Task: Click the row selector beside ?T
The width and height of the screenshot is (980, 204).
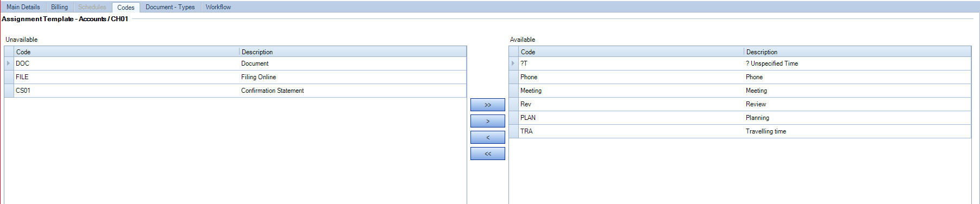Action: (514, 63)
